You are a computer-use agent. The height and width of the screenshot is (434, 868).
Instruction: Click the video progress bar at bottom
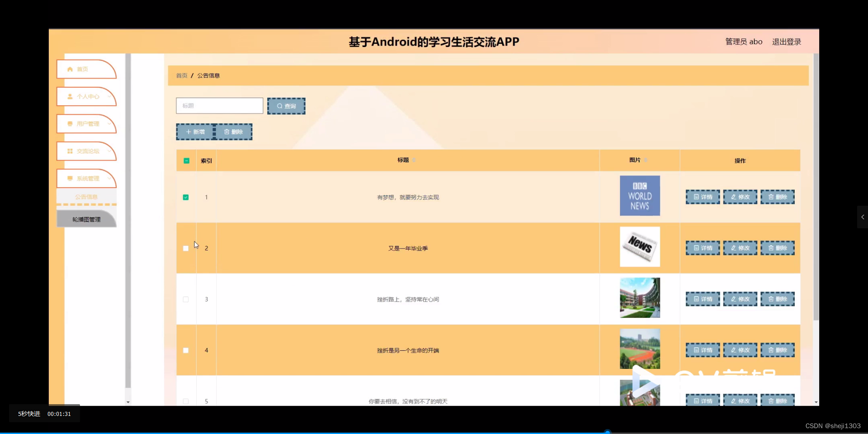coord(608,431)
